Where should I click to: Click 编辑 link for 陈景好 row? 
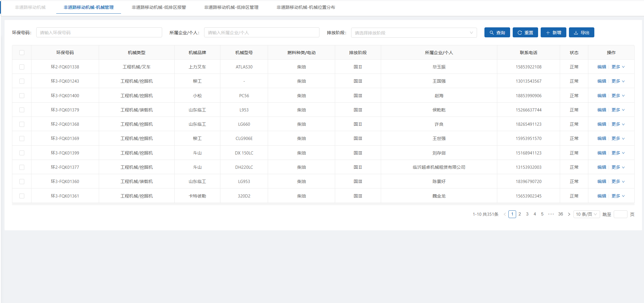pos(602,181)
